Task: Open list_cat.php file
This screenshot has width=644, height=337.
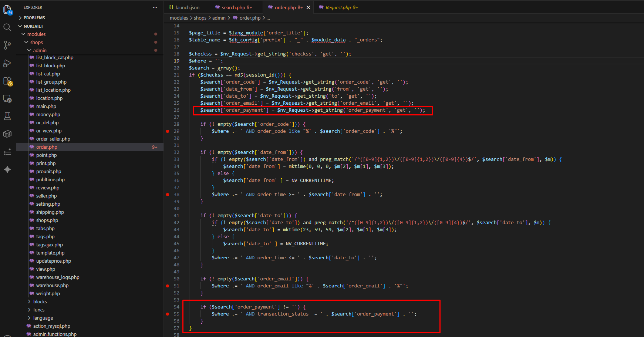Action: click(48, 74)
